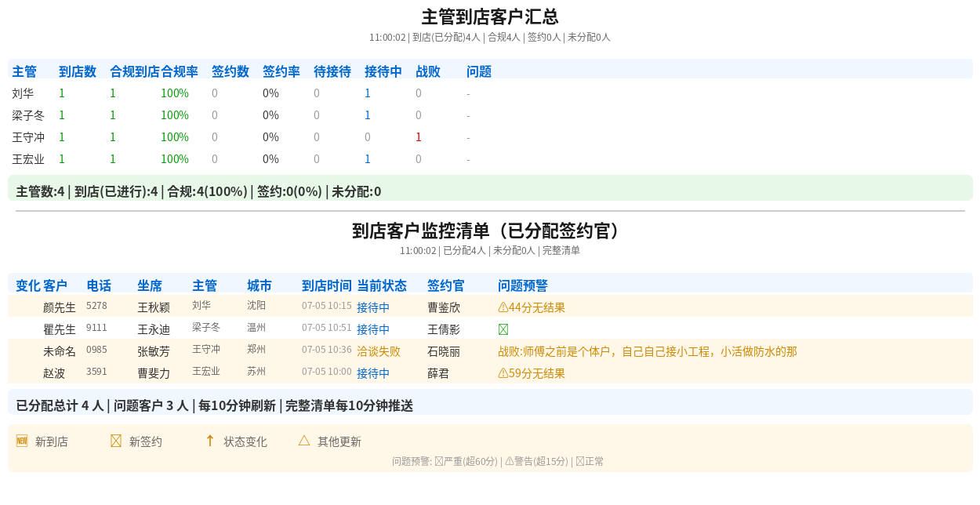Select the 合规率 column header
The height and width of the screenshot is (505, 980).
[180, 71]
